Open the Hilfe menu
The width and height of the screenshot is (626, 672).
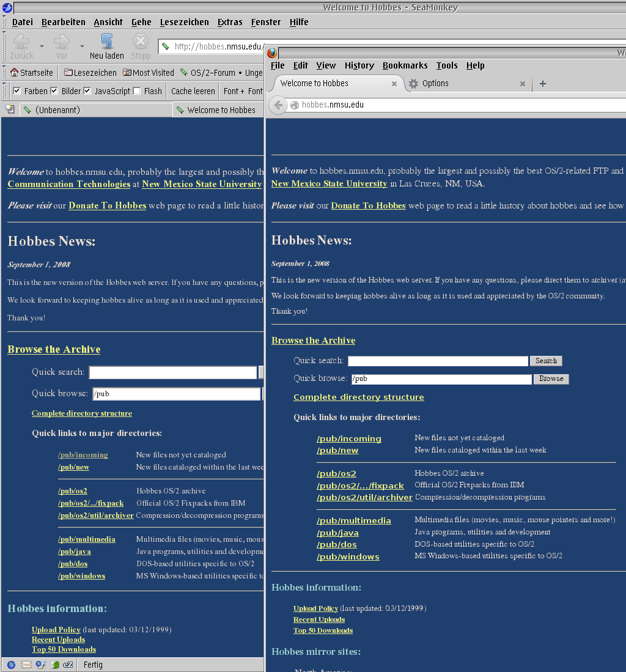tap(299, 22)
